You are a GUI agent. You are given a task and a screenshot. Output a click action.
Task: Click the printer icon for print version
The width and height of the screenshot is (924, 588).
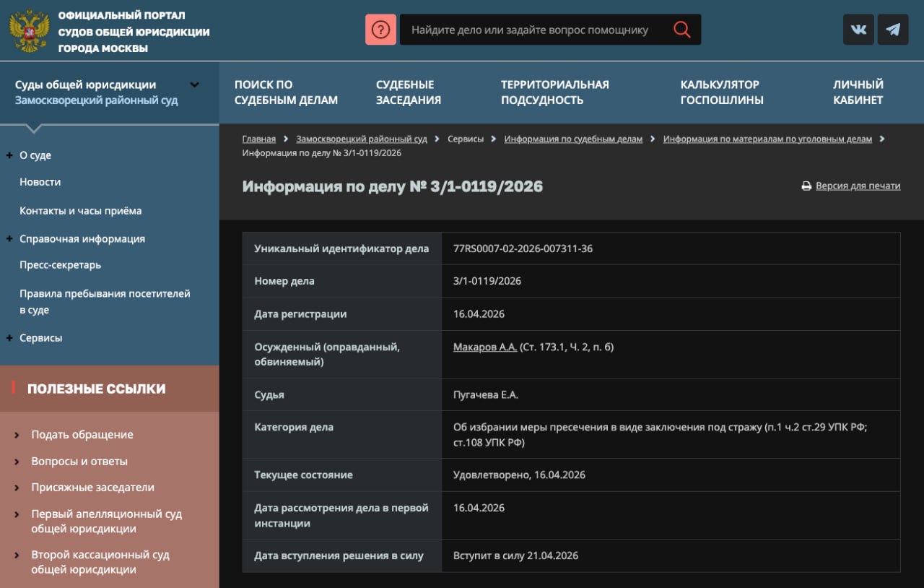pos(806,186)
